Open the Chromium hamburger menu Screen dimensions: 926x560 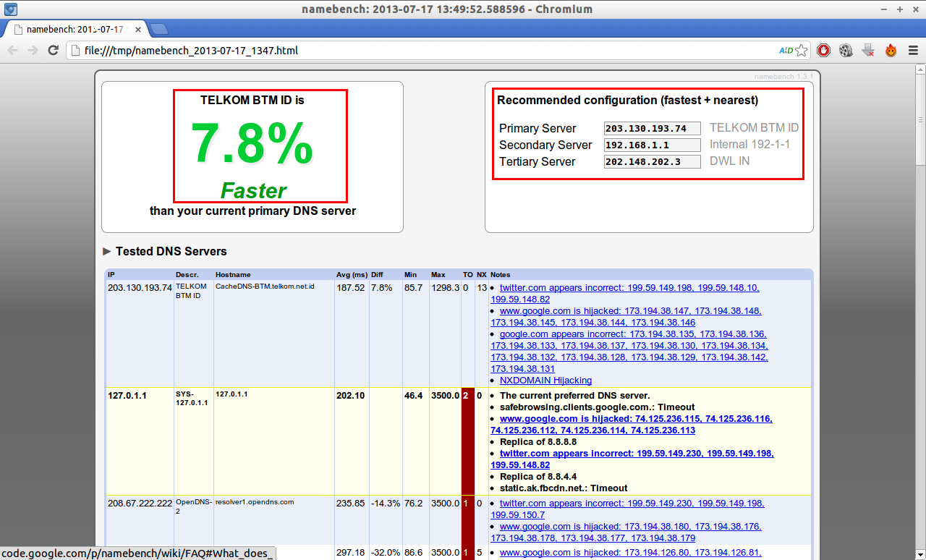[x=913, y=50]
